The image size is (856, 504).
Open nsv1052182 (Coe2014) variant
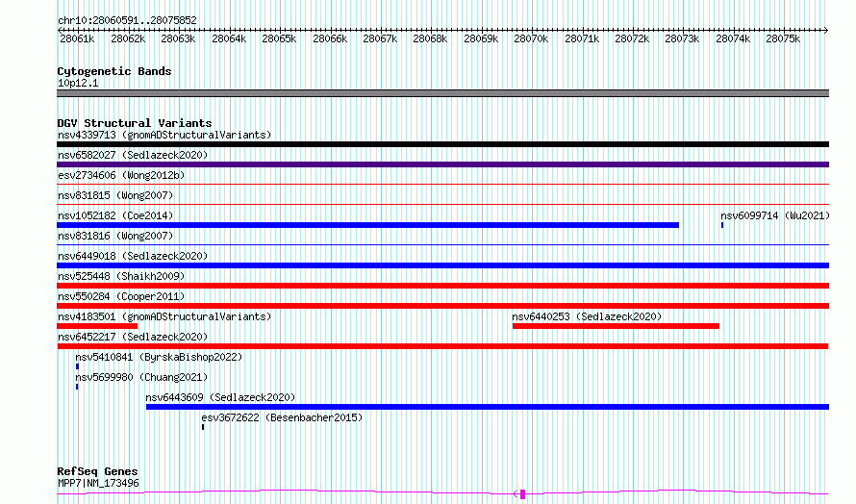coord(115,215)
